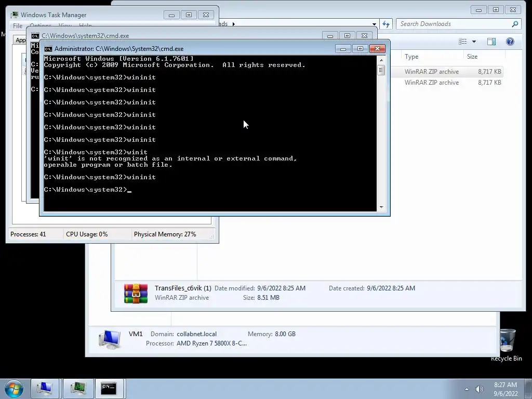The width and height of the screenshot is (532, 399).
Task: Click the VM1 computer icon in details pane
Action: pyautogui.click(x=110, y=339)
